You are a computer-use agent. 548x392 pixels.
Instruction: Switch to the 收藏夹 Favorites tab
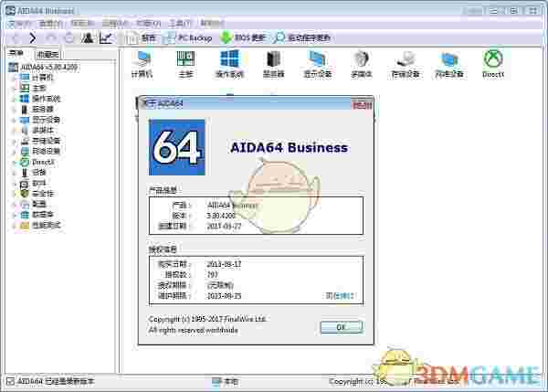pos(47,54)
